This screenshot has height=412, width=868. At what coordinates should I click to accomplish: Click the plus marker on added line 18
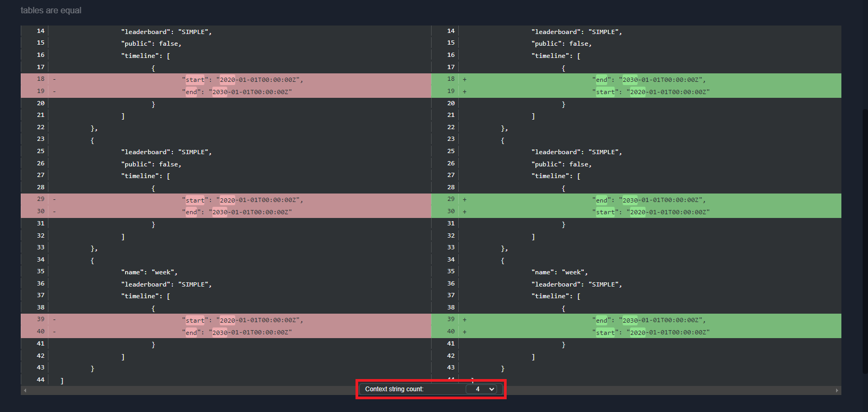(465, 79)
